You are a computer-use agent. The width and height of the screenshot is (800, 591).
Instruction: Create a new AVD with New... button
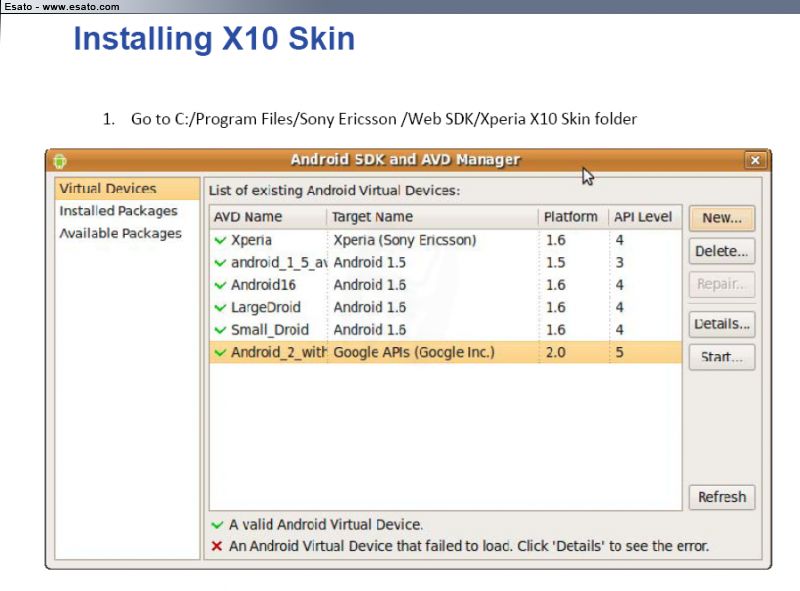(722, 218)
